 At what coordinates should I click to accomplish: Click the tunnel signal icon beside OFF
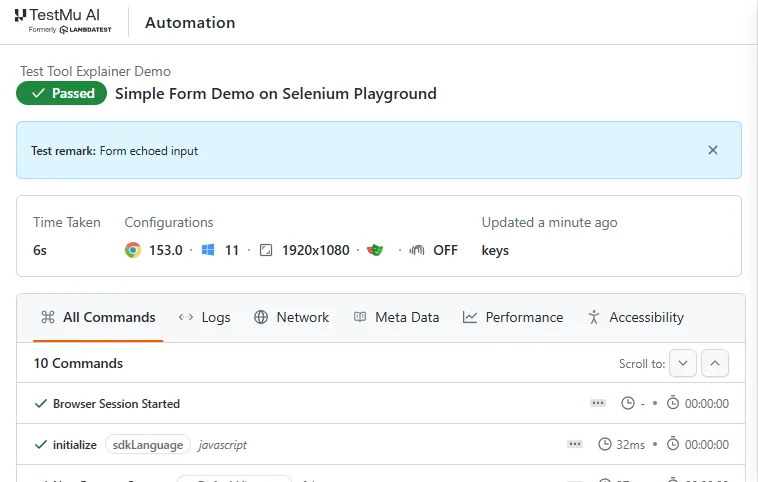coord(417,250)
